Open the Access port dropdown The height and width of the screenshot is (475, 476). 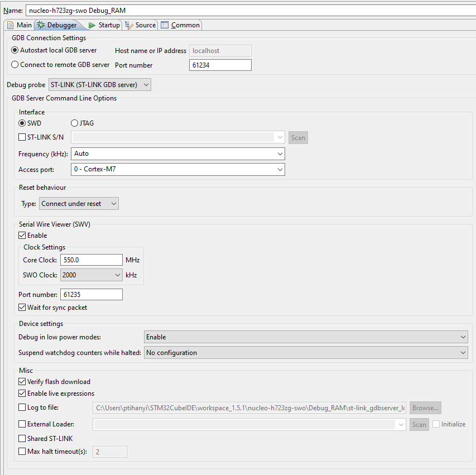tap(178, 169)
